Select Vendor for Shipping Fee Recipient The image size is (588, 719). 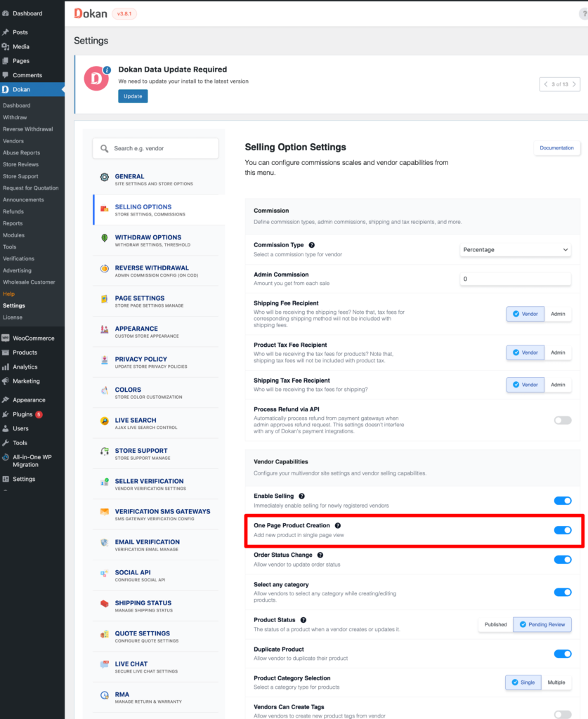[525, 314]
